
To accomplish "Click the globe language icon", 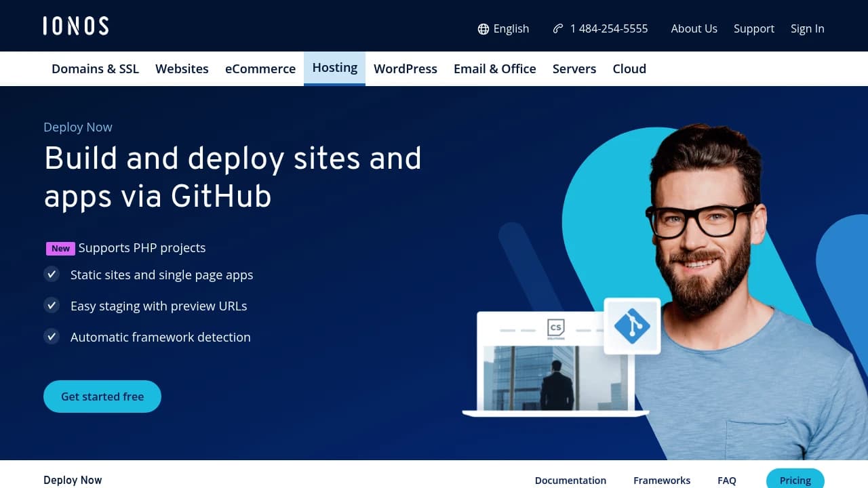I will tap(483, 29).
